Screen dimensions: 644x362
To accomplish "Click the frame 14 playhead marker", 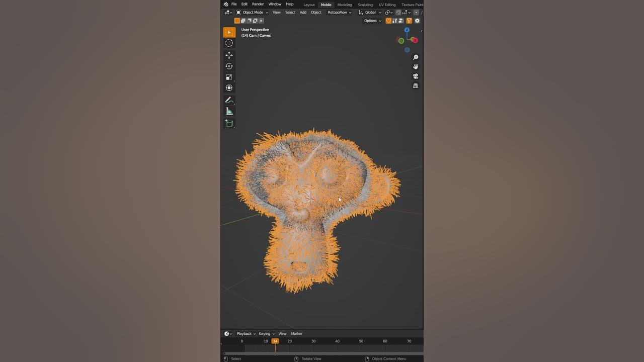I will tap(275, 341).
